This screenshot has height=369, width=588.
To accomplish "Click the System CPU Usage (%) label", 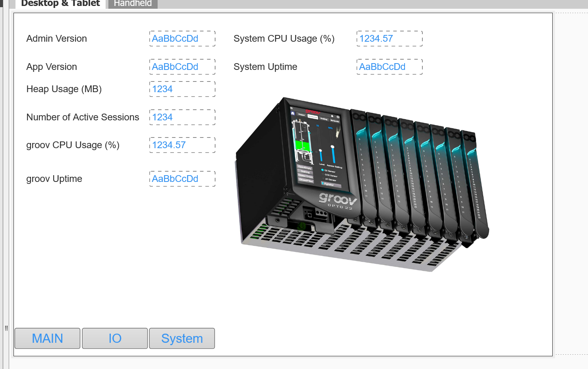I will (x=284, y=39).
